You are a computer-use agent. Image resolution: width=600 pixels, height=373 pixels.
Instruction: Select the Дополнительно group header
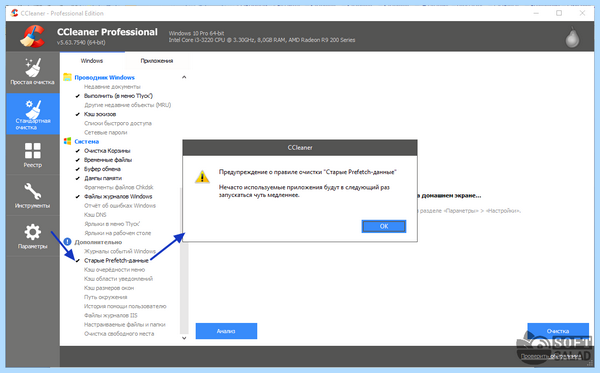98,242
